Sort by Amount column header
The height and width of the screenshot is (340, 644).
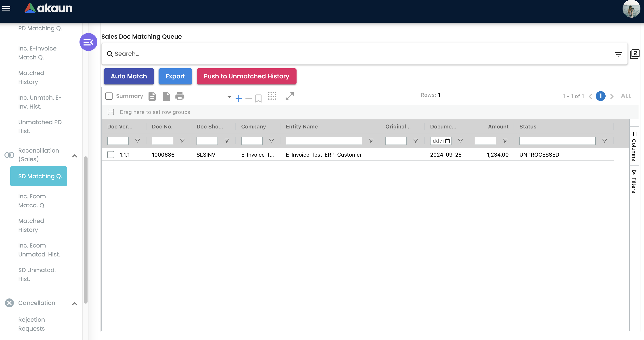tap(498, 127)
